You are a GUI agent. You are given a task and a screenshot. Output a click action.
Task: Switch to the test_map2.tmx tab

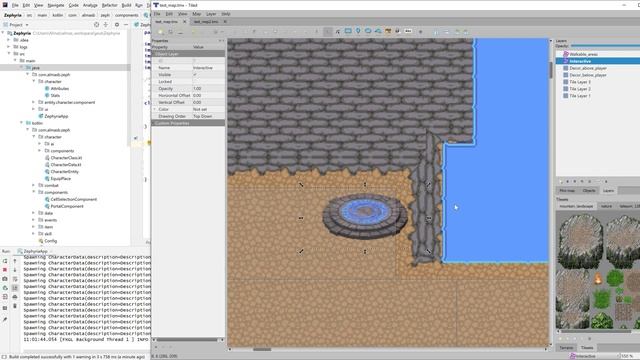click(206, 22)
